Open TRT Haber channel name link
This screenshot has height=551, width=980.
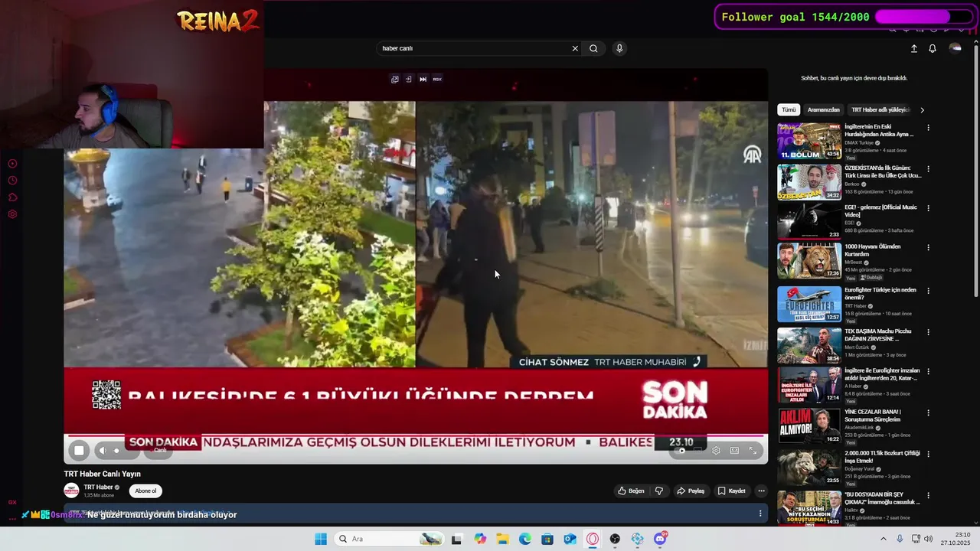tap(99, 487)
